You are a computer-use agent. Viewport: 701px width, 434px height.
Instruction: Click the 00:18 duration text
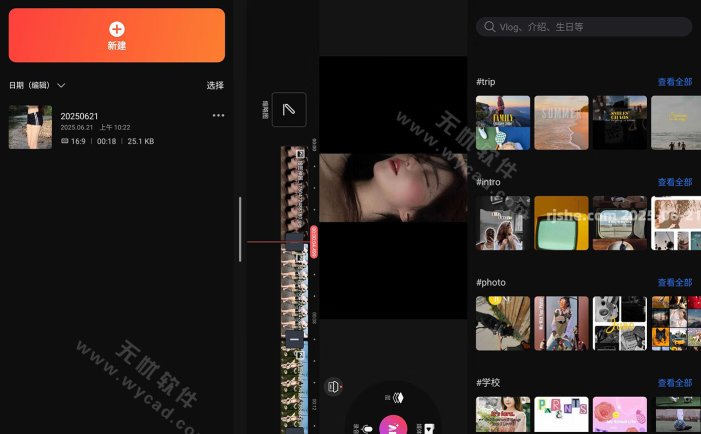pyautogui.click(x=106, y=141)
